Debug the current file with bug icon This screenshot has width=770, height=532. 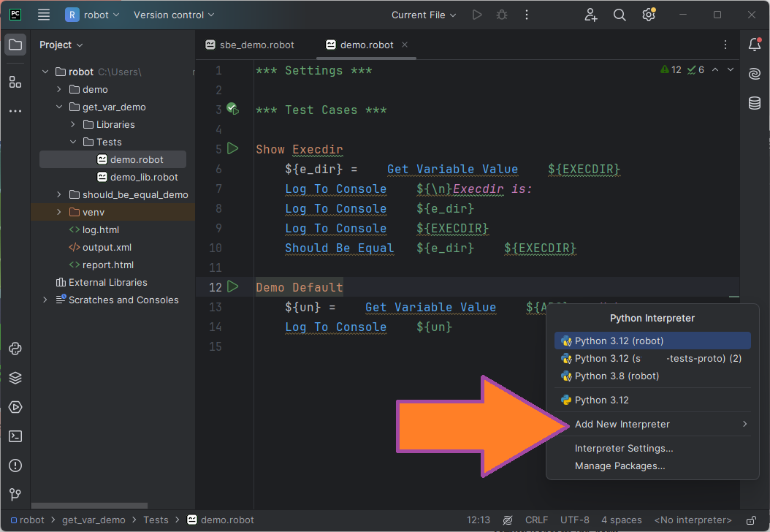(501, 15)
